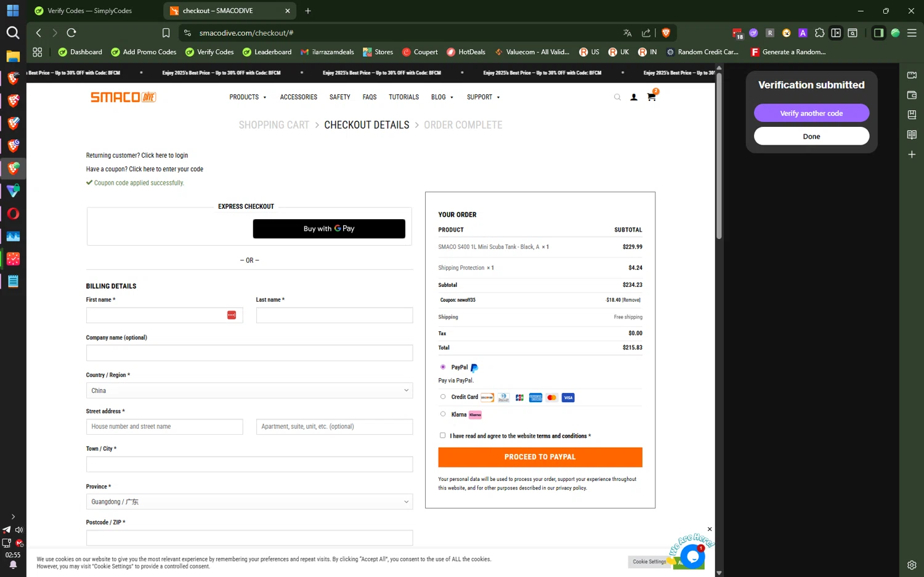Open the reading list sidebar icon
The height and width of the screenshot is (577, 924).
[x=912, y=135]
